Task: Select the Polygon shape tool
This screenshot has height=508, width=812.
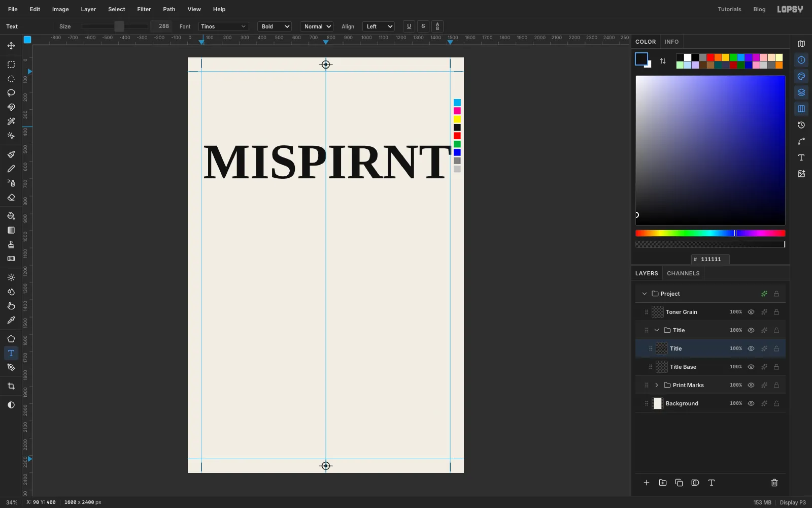Action: [x=11, y=339]
